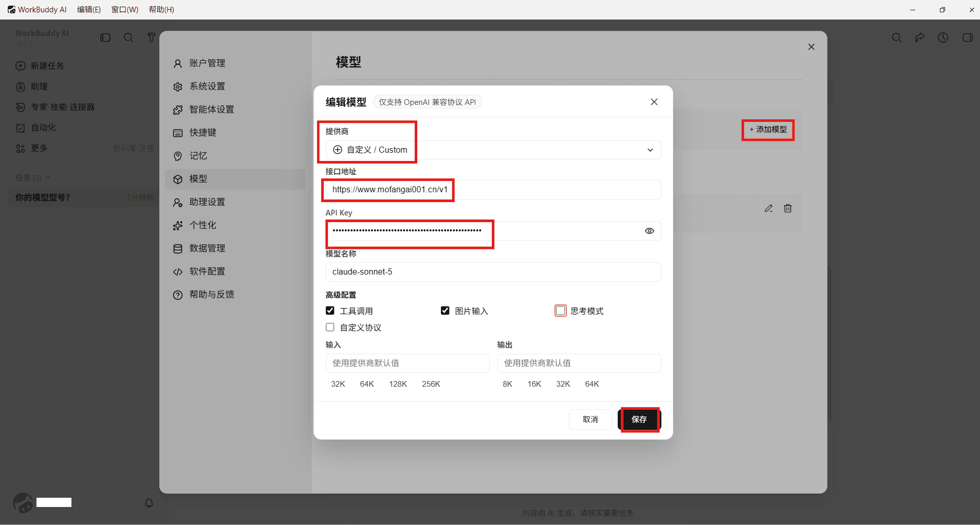
Task: Click 资料库·灵感 text beside 更多
Action: [134, 149]
